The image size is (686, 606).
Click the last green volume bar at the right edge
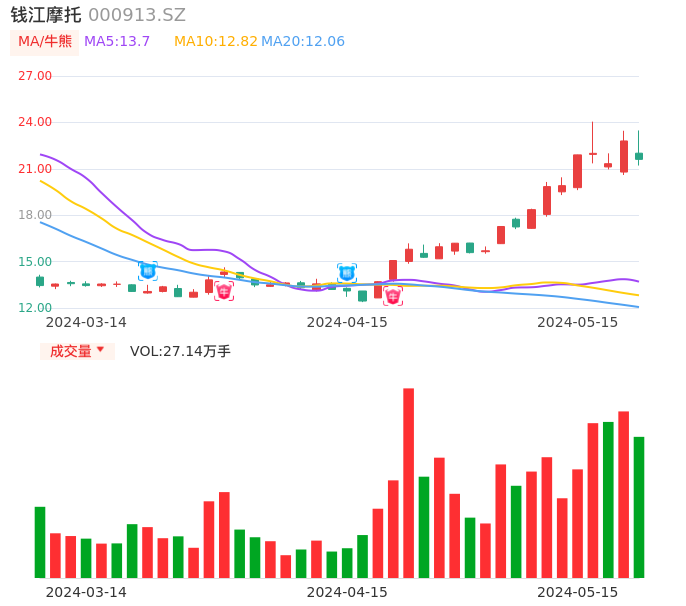tap(639, 508)
